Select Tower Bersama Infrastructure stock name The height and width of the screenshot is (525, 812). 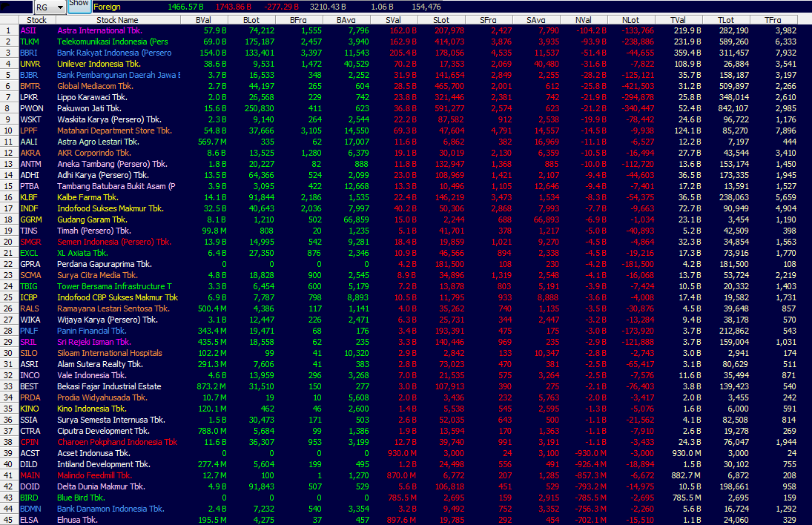pyautogui.click(x=114, y=286)
